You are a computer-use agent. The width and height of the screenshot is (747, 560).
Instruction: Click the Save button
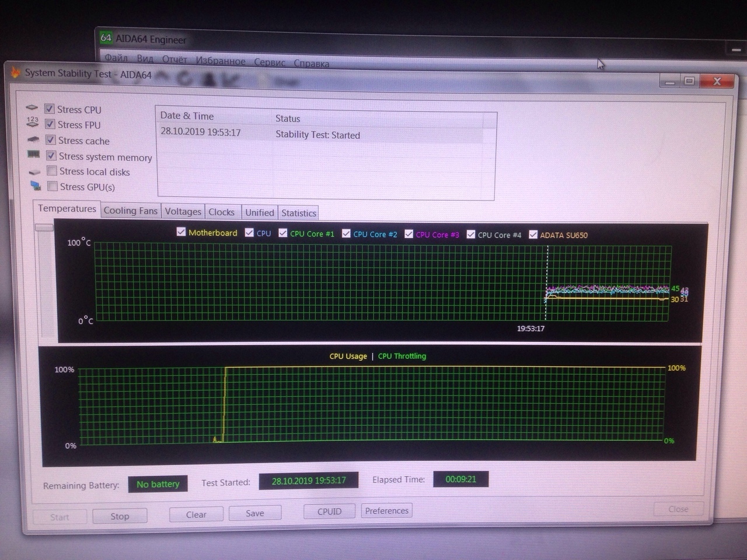coord(255,513)
